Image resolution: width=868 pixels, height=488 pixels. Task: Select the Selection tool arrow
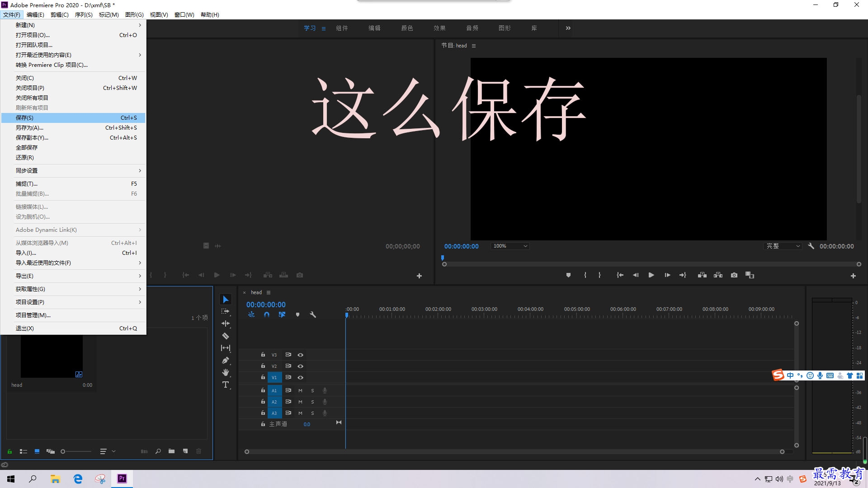226,300
